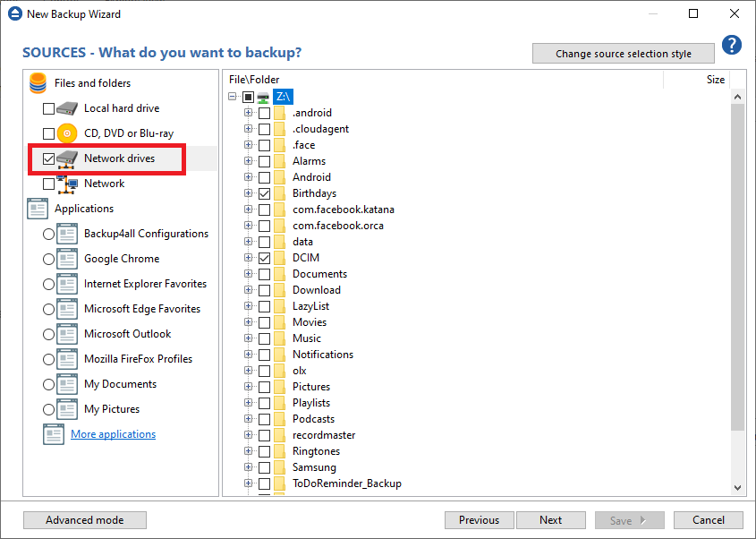Check the Network checkbox

coord(48,184)
